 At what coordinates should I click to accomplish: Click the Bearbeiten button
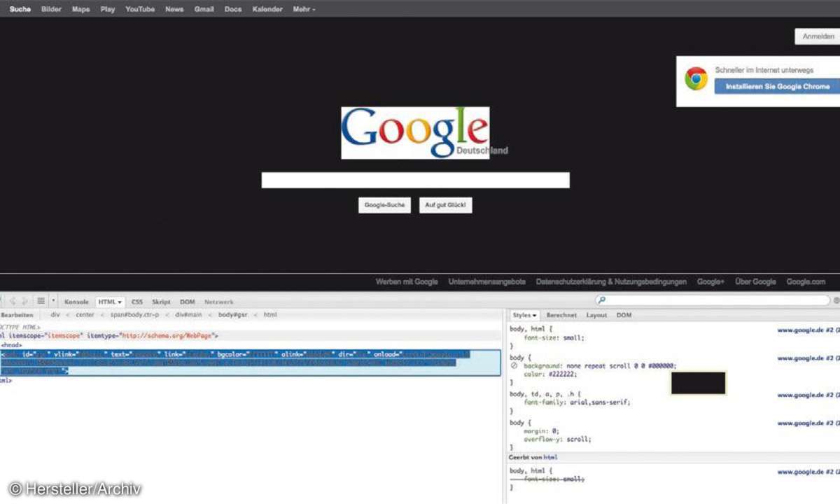click(x=17, y=316)
